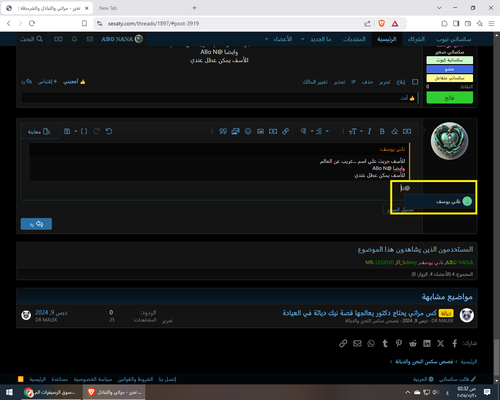Expand the drafts save dropdown arrow
The height and width of the screenshot is (400, 500).
[76, 131]
